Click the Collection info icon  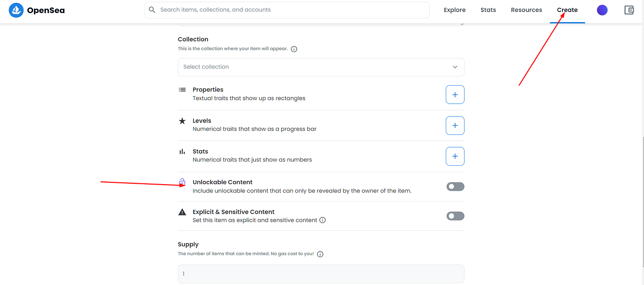[294, 49]
